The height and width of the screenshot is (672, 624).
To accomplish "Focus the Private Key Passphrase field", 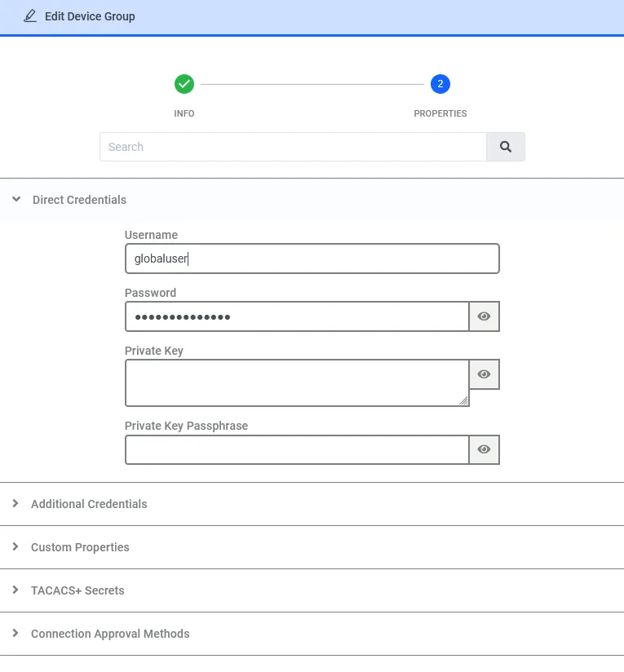I will point(297,449).
